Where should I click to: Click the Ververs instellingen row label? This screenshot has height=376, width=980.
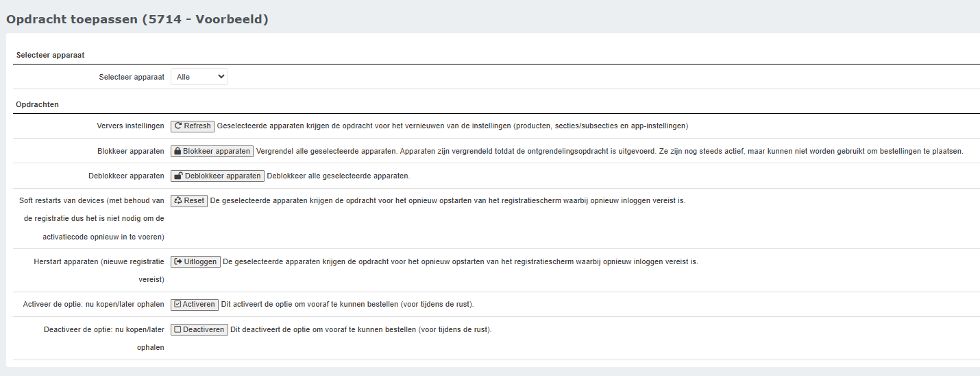point(131,126)
